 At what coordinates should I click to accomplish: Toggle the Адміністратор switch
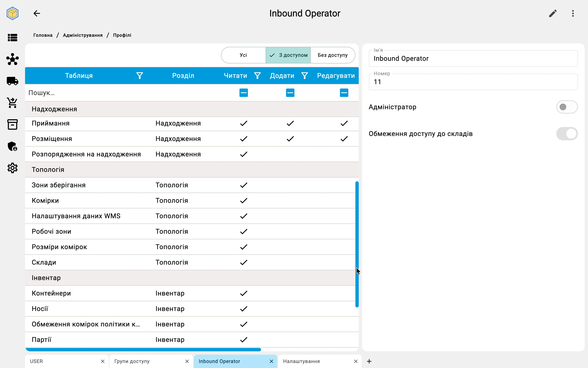(567, 107)
